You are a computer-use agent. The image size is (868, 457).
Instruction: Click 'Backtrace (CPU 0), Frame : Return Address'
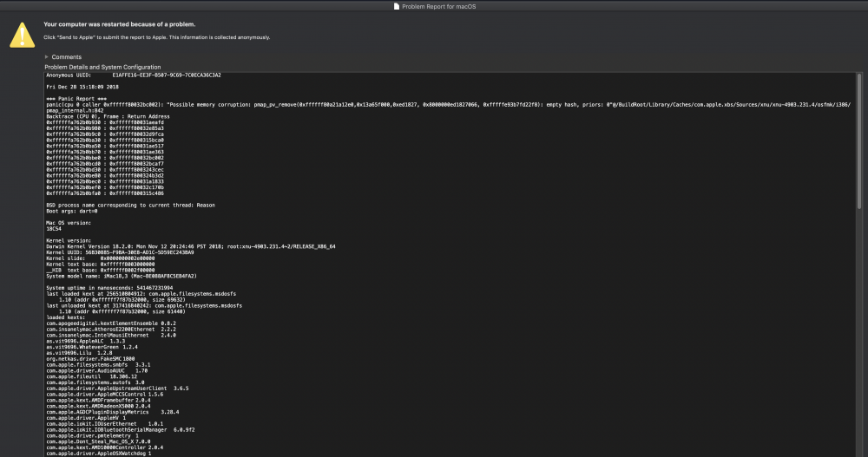click(x=108, y=117)
